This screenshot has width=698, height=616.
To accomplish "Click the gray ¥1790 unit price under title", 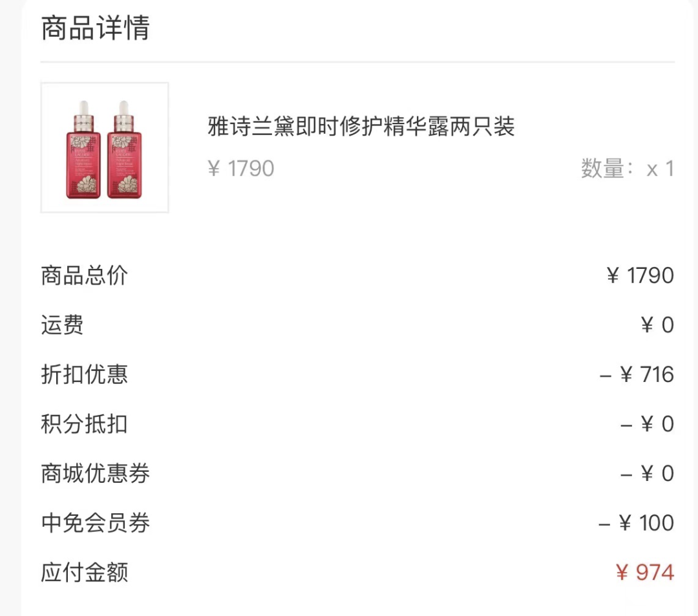I will pyautogui.click(x=240, y=169).
